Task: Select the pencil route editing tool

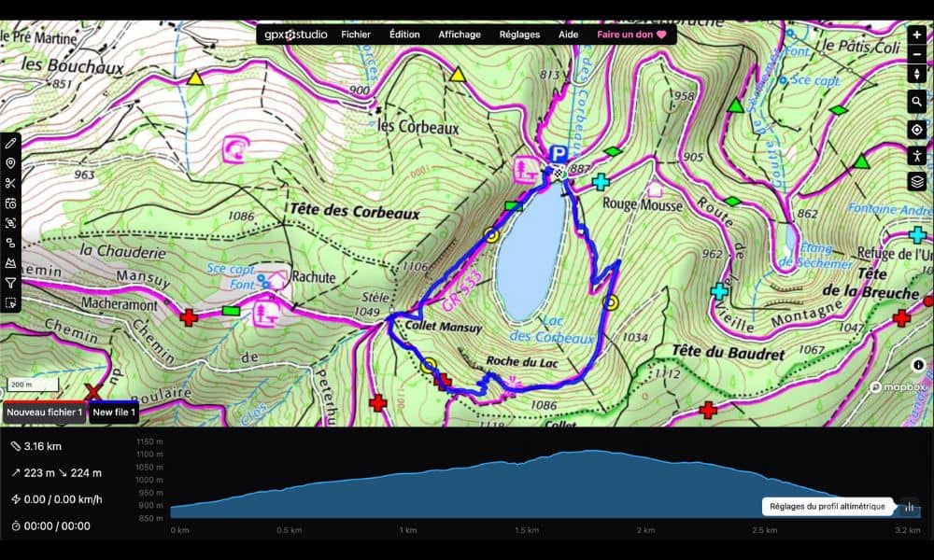Action: (10, 143)
